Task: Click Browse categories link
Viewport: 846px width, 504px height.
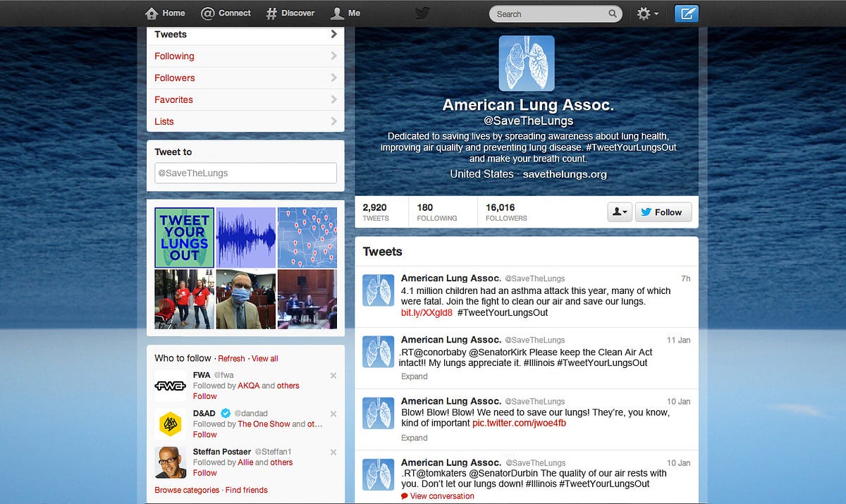Action: [x=187, y=490]
